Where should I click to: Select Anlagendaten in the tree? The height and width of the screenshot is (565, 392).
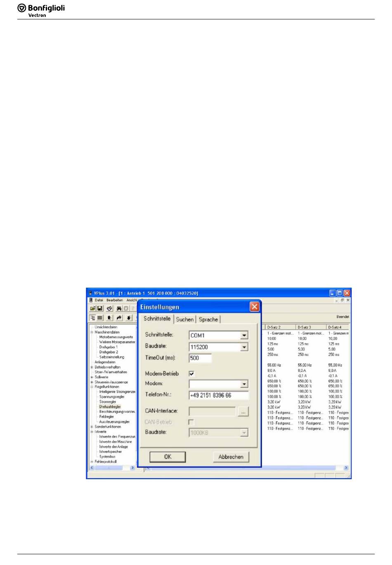105,362
